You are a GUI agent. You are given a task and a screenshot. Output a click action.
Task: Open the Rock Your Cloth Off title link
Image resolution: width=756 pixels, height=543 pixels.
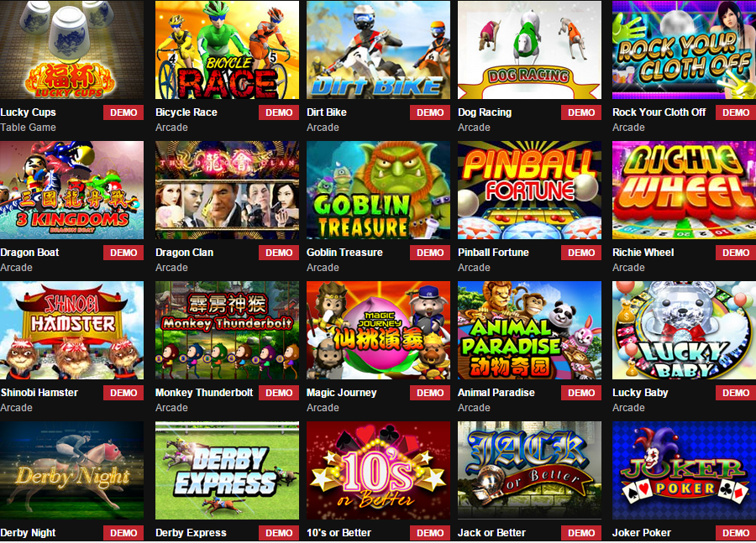click(x=659, y=112)
